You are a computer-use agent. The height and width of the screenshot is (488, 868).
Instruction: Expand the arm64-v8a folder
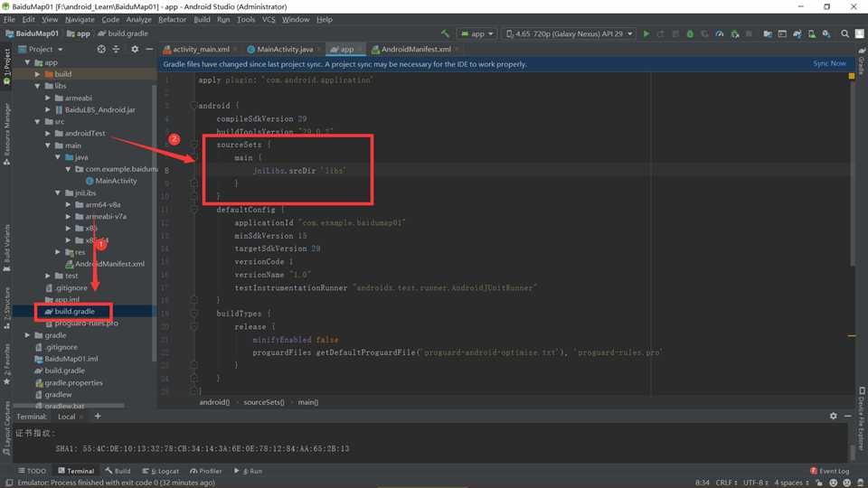68,205
